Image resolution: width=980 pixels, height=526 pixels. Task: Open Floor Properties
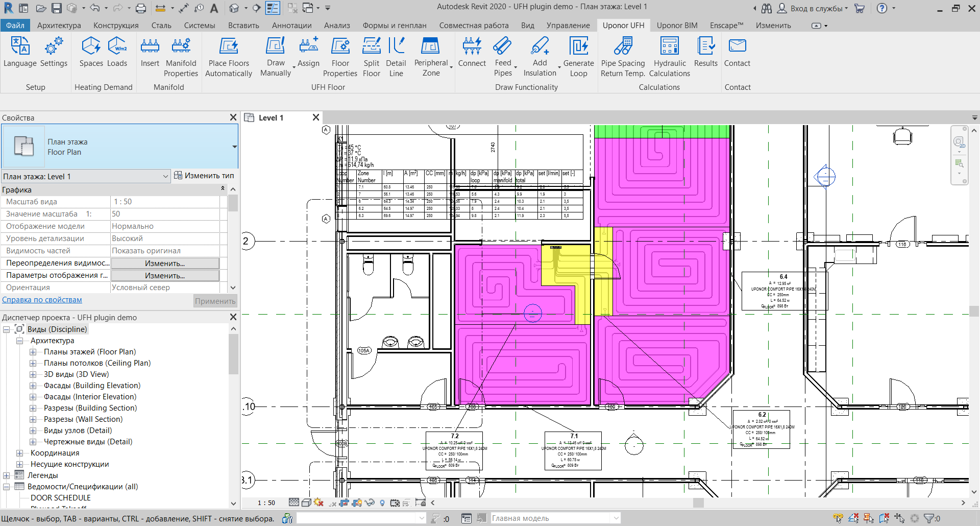[340, 57]
